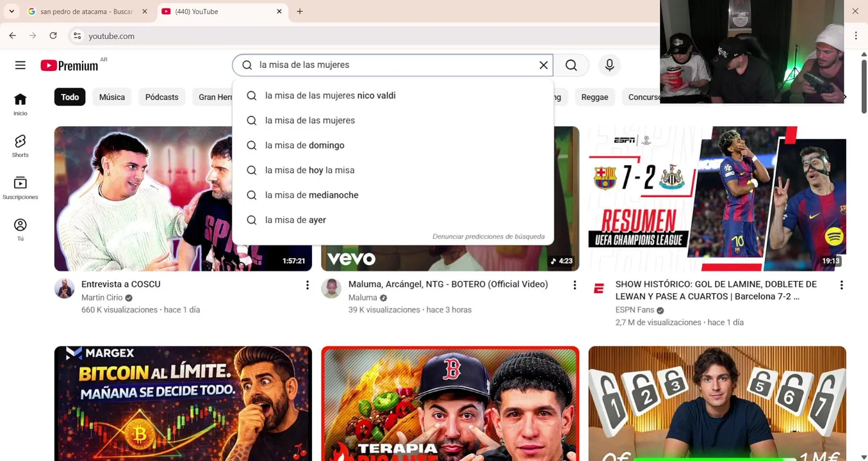The height and width of the screenshot is (461, 868).
Task: View site information icon in address bar
Action: coord(77,36)
